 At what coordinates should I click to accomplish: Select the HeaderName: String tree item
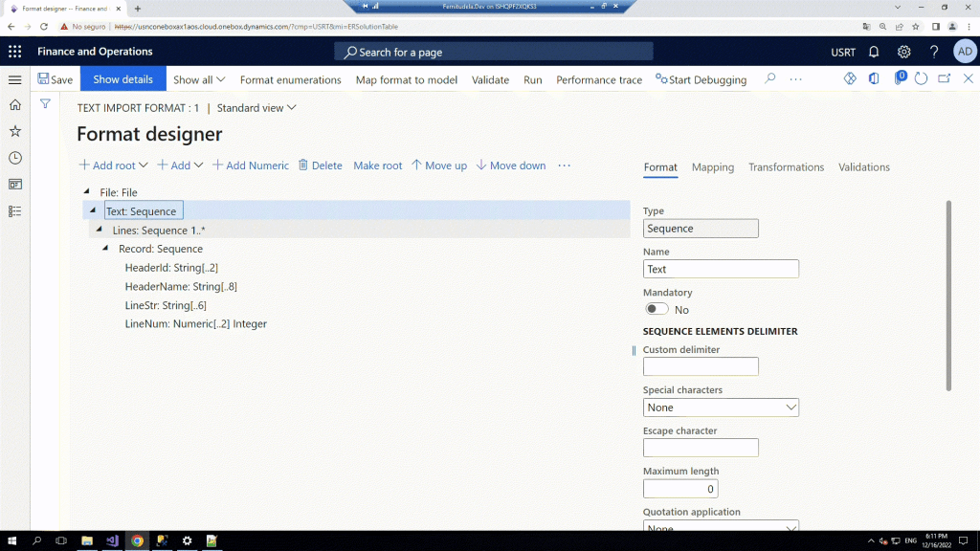pyautogui.click(x=180, y=286)
